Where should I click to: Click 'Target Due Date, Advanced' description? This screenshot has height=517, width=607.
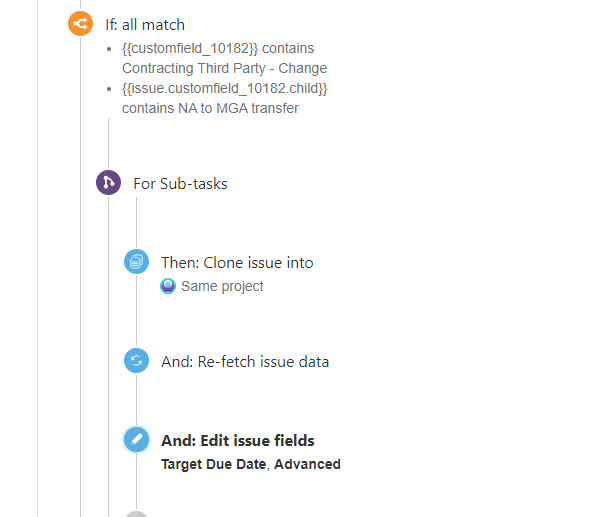pyautogui.click(x=251, y=464)
